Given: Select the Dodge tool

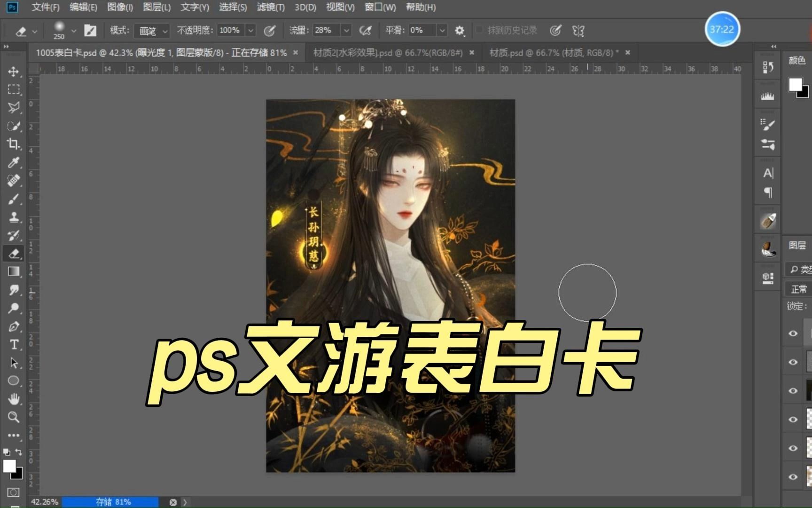Looking at the screenshot, I should point(13,308).
